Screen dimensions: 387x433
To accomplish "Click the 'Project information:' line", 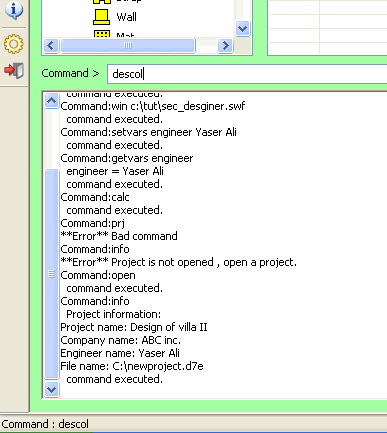I will click(x=114, y=314).
